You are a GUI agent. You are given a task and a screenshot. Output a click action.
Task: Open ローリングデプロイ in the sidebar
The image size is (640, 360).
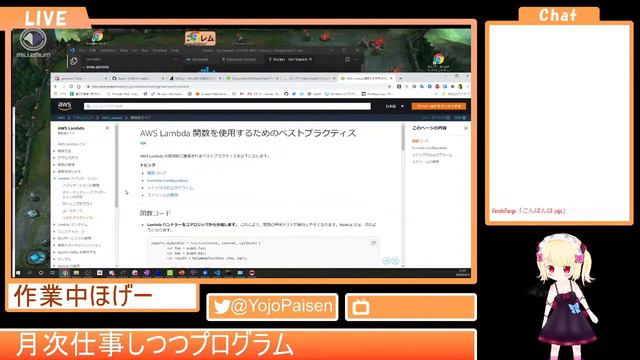coord(78,203)
